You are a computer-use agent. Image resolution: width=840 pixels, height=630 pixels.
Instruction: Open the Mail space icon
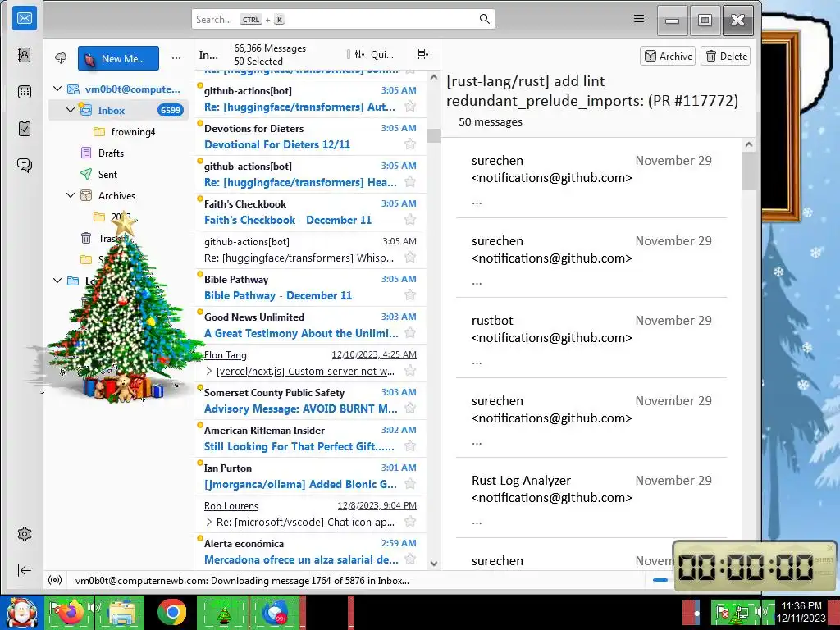[24, 18]
